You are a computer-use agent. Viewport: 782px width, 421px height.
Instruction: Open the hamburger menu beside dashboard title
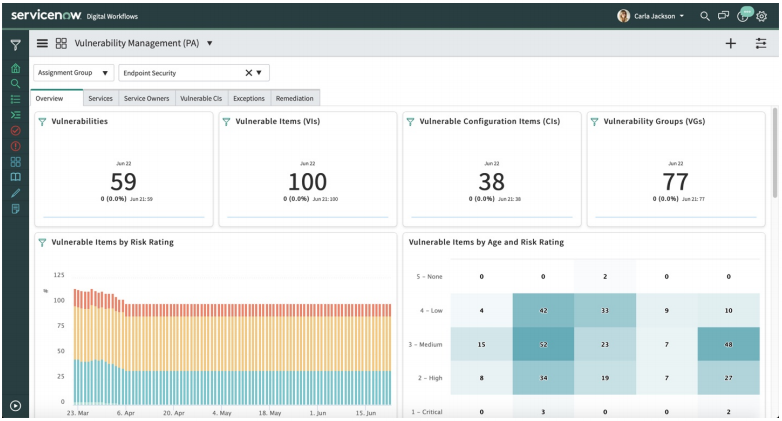tap(42, 44)
